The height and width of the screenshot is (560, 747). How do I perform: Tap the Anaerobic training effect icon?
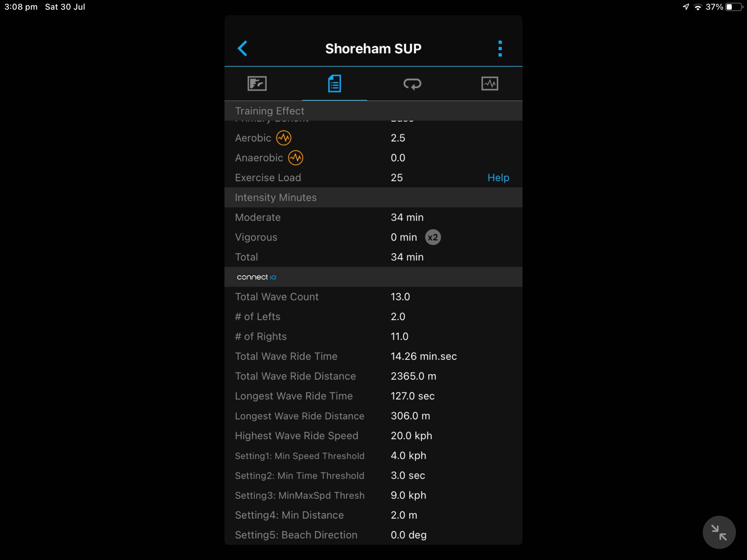296,158
